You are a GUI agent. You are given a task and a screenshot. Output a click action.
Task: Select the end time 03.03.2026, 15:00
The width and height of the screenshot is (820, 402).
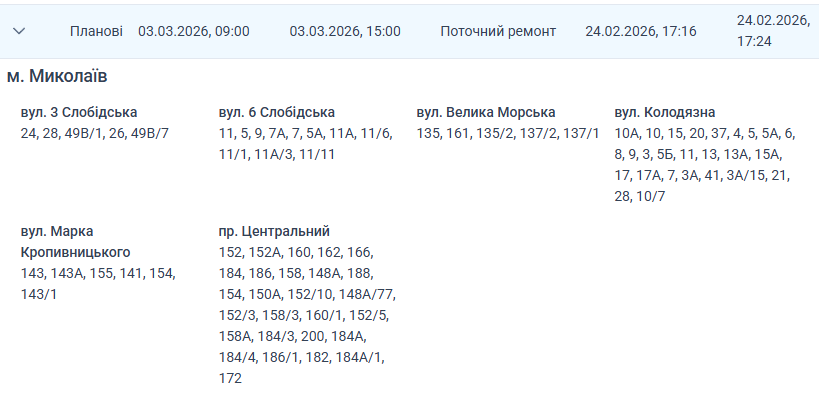pos(345,31)
